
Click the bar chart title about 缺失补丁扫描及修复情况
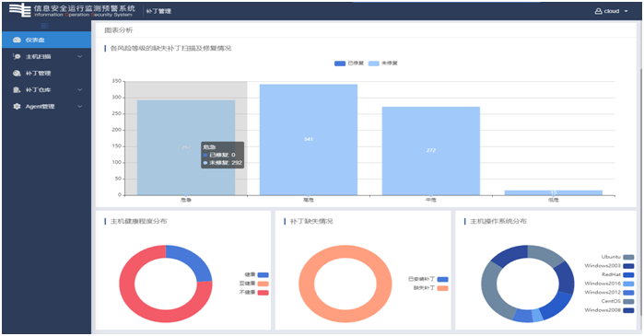point(170,49)
